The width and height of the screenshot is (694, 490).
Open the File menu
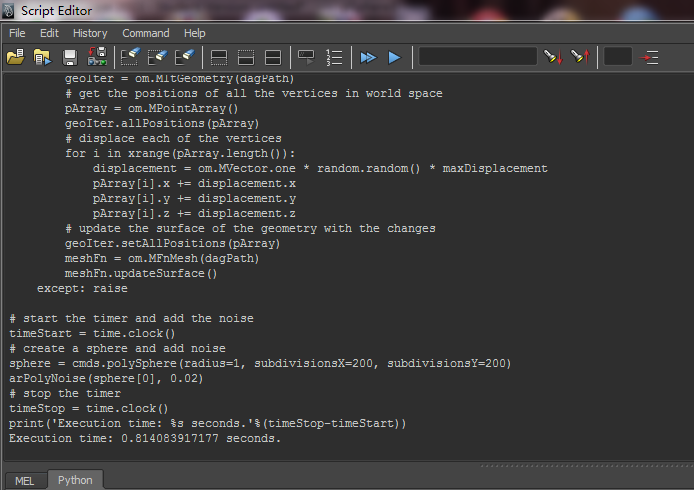[x=17, y=33]
